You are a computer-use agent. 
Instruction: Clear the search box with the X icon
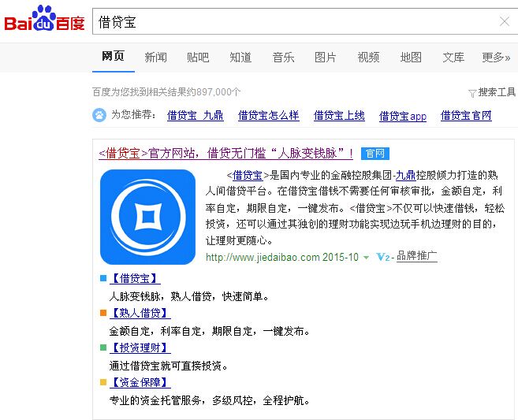click(x=505, y=21)
